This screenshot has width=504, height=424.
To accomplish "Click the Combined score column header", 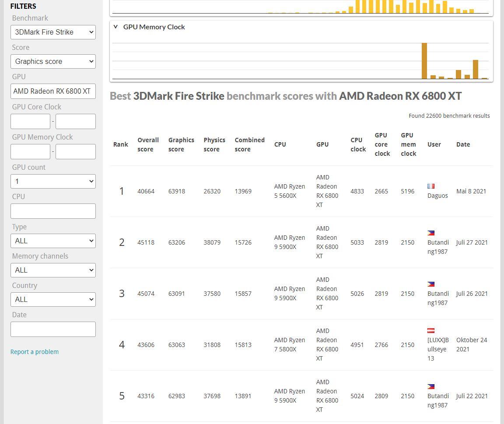I will click(x=250, y=145).
